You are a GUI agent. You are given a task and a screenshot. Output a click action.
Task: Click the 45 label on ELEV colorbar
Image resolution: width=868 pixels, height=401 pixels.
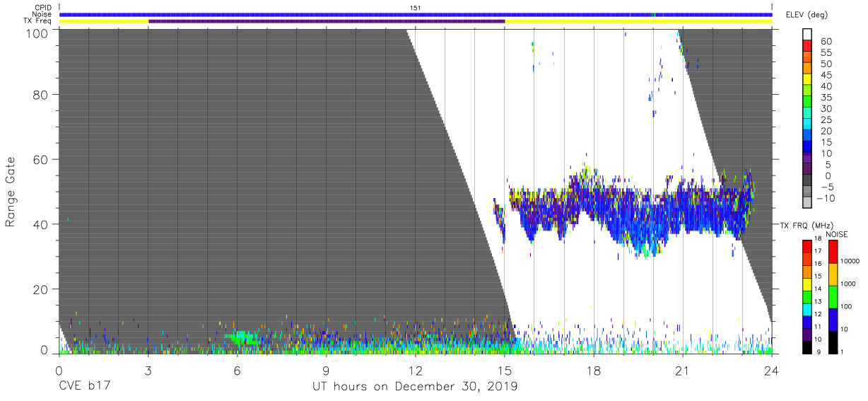[x=827, y=75]
